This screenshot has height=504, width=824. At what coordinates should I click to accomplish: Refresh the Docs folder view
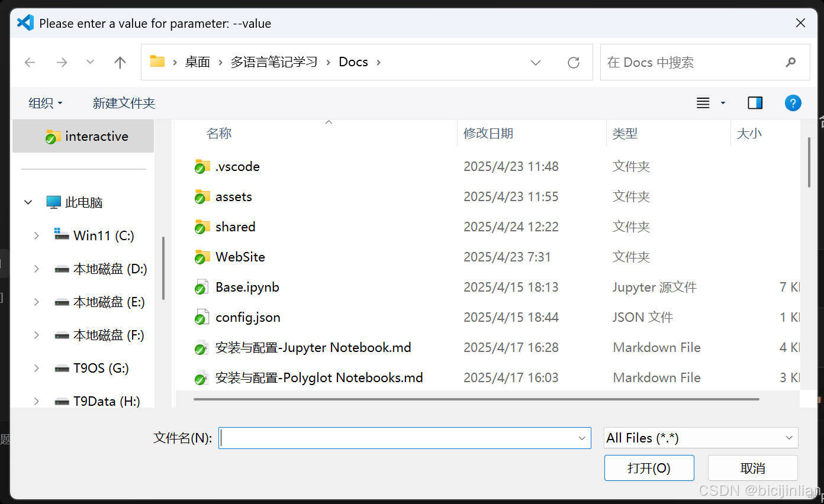[573, 62]
